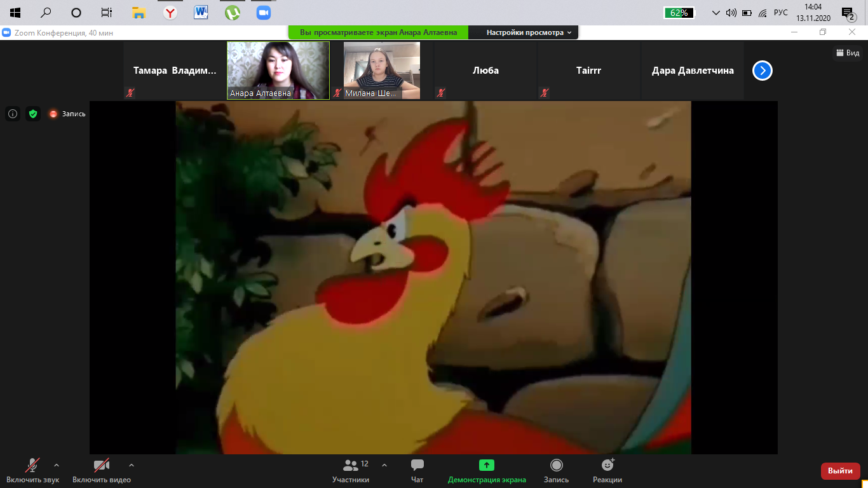Click the 62% battery indicator

point(679,13)
